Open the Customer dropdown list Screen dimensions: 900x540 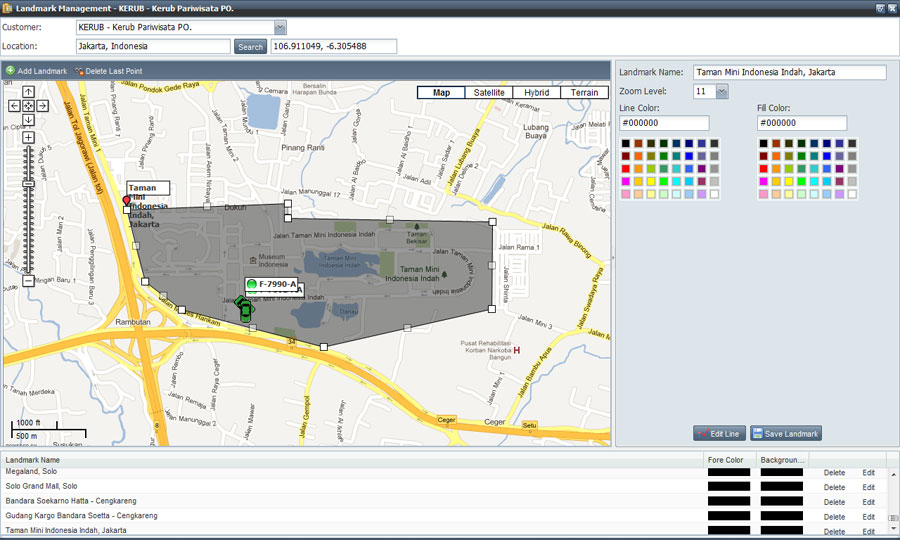point(279,28)
